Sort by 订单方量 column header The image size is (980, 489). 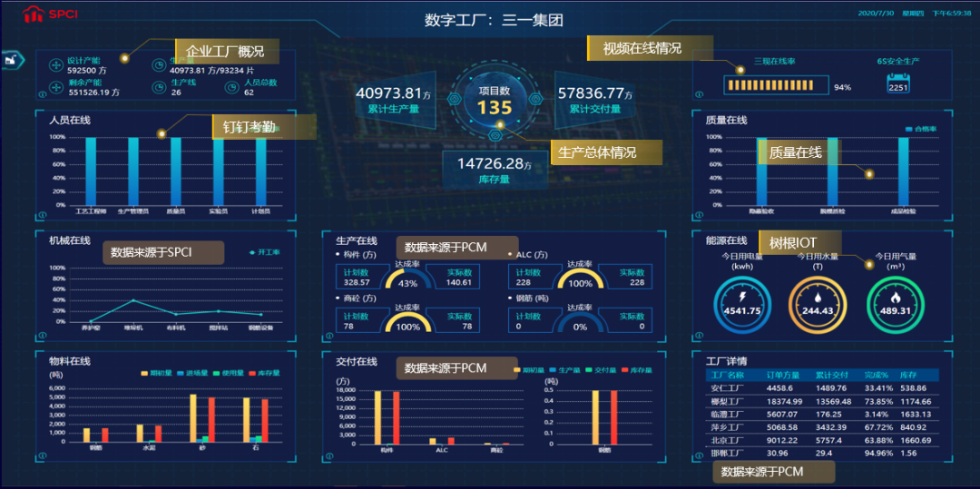click(x=783, y=376)
